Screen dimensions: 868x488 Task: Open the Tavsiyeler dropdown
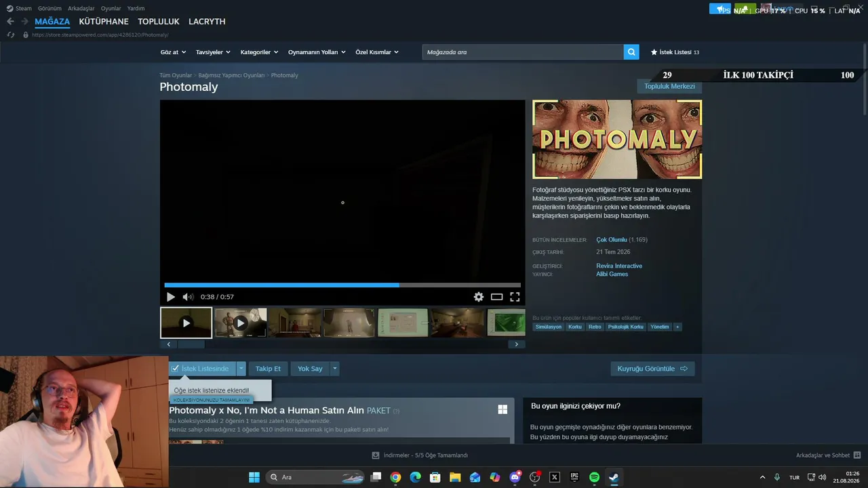(x=213, y=52)
